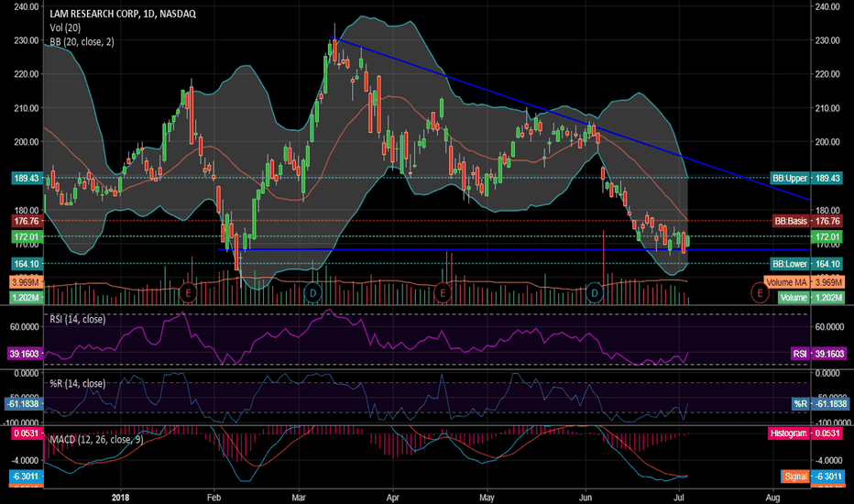The image size is (854, 504).
Task: Select the horizontal blue support line
Action: click(514, 249)
